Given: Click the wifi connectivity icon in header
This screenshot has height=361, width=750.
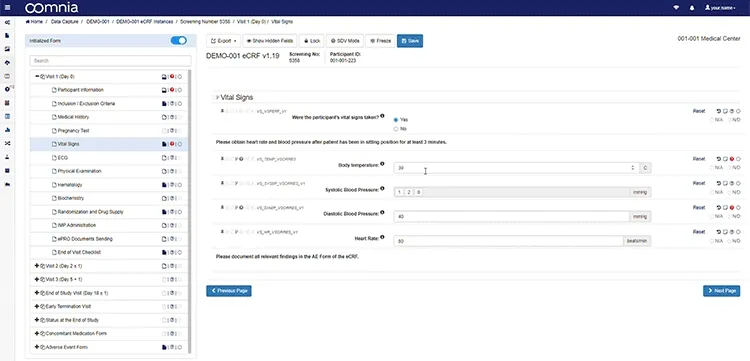Looking at the screenshot, I should [x=676, y=8].
